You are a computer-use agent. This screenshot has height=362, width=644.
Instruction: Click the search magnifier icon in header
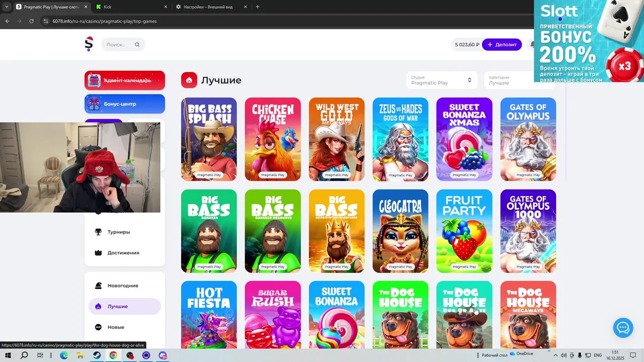tap(137, 45)
